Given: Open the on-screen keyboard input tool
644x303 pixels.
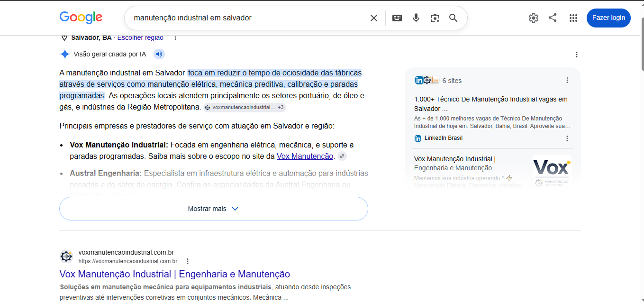Looking at the screenshot, I should [397, 18].
